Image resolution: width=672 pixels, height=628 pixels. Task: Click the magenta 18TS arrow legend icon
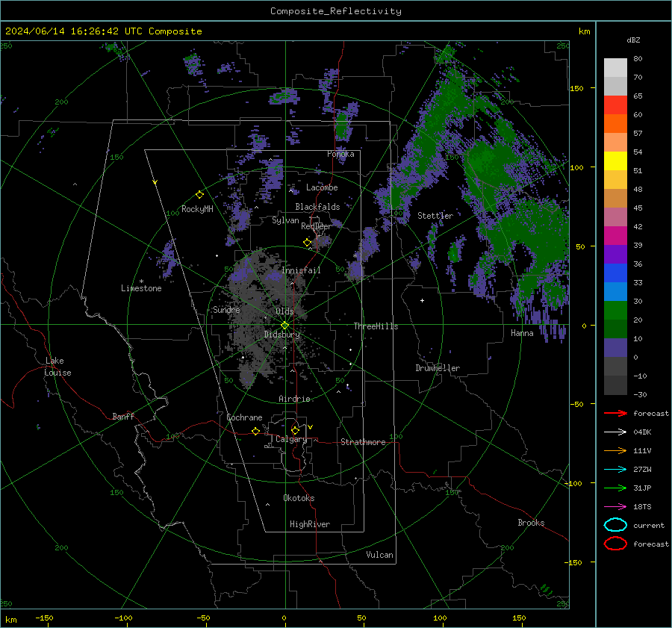615,507
